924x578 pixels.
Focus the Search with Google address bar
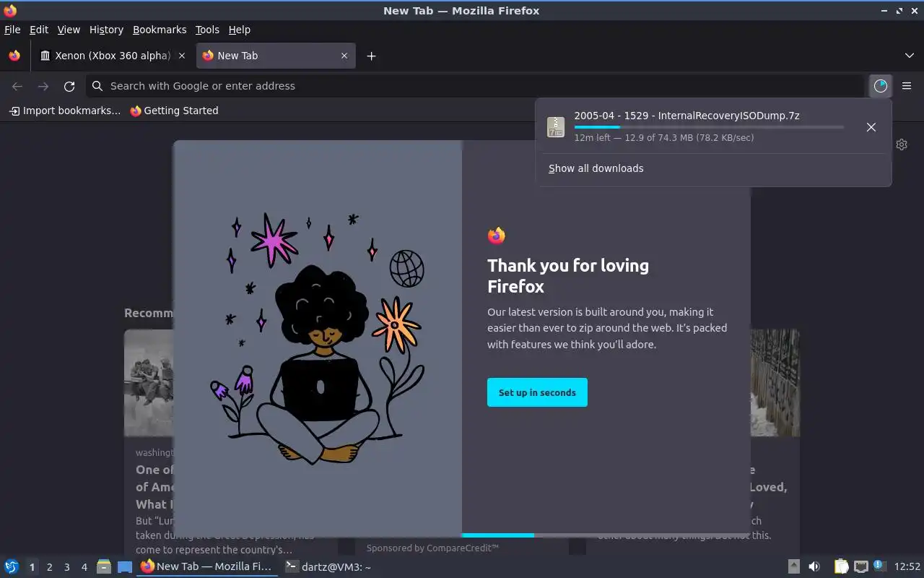coord(475,86)
